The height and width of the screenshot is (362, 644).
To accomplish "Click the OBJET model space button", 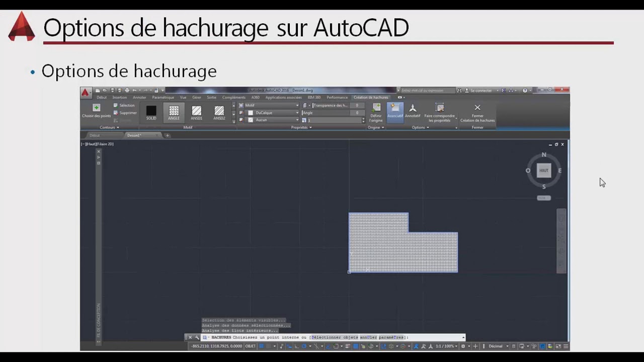I will coord(250,346).
